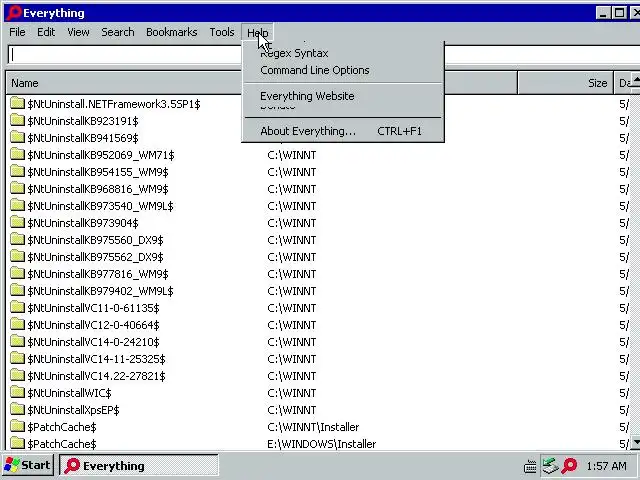The height and width of the screenshot is (480, 640).
Task: Click C:\WINNT path of $NtUninstallKB977816_WM9$ row
Action: coord(292,274)
